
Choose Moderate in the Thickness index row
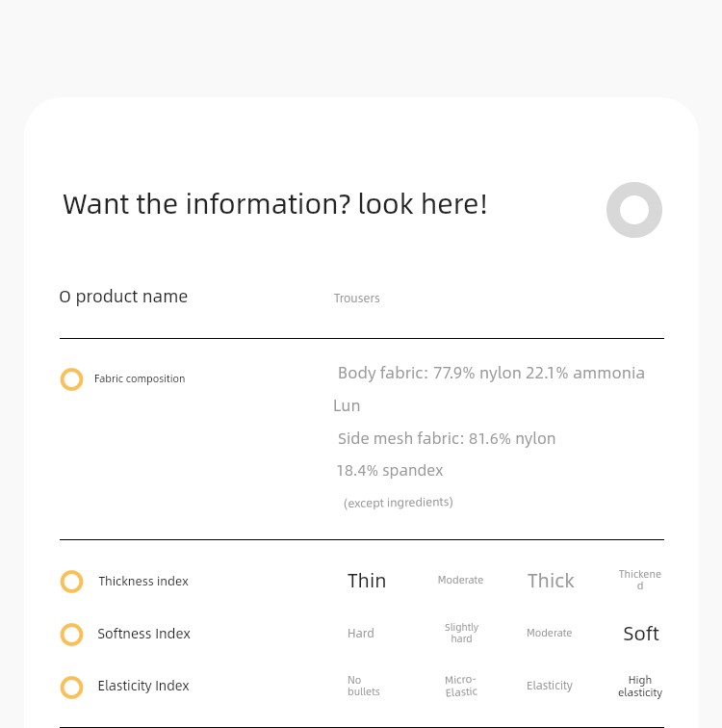click(x=460, y=580)
